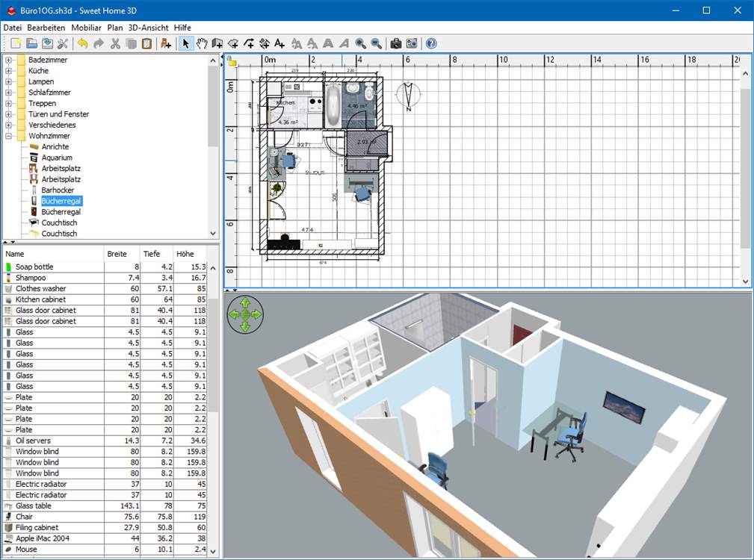Select Barhocker in the catalog tree

[58, 190]
